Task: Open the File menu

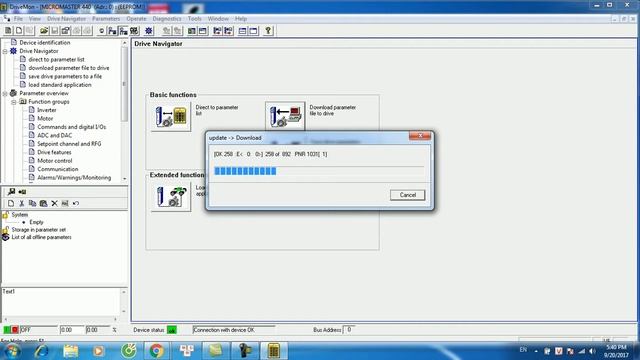Action: [x=18, y=19]
